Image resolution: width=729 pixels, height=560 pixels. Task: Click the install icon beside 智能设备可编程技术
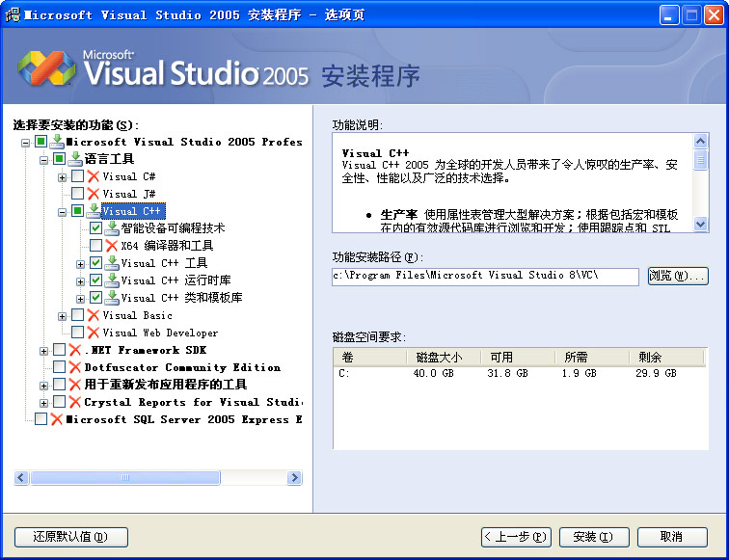pyautogui.click(x=112, y=228)
